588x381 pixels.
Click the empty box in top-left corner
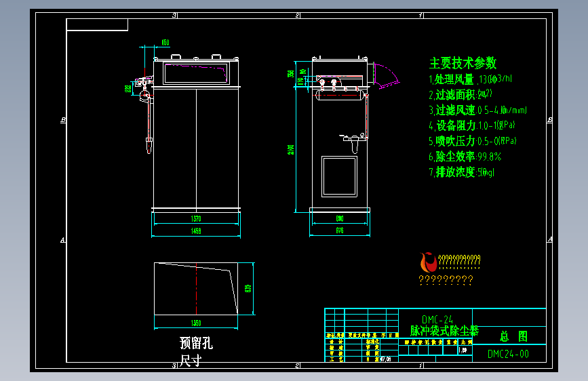[x=97, y=25]
